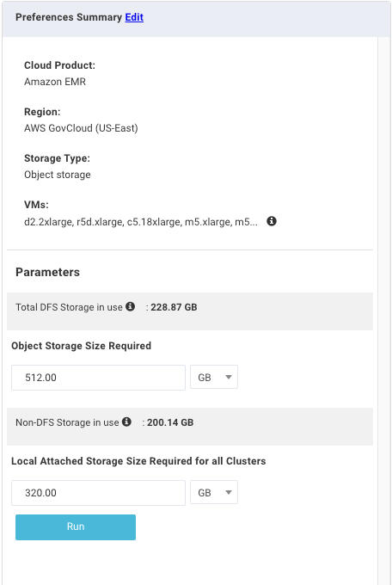Click the truncated VMs list starting with d2.2xlarge
This screenshot has width=392, height=585.
[141, 222]
